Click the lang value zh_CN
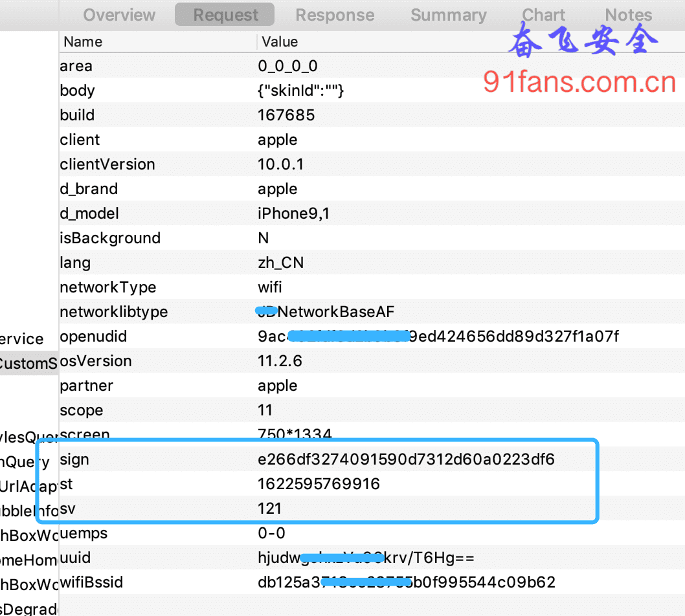Image resolution: width=685 pixels, height=616 pixels. [280, 263]
